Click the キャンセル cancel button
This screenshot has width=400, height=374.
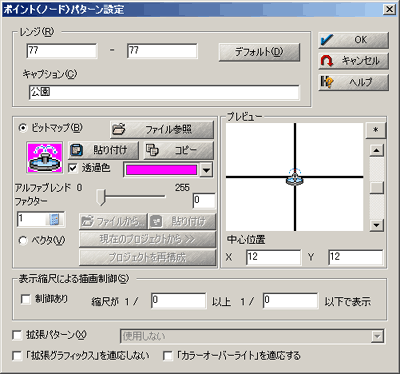353,61
